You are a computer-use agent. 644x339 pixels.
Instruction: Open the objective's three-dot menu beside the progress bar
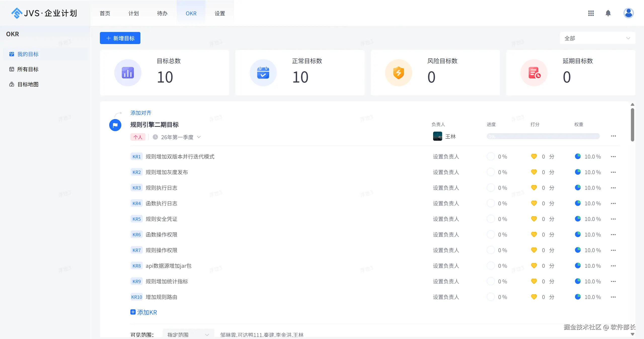tap(614, 136)
